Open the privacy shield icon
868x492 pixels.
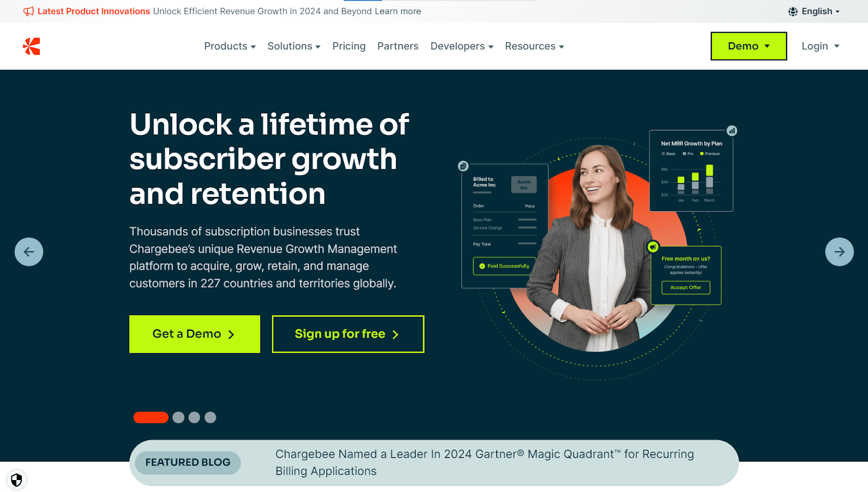pos(16,480)
